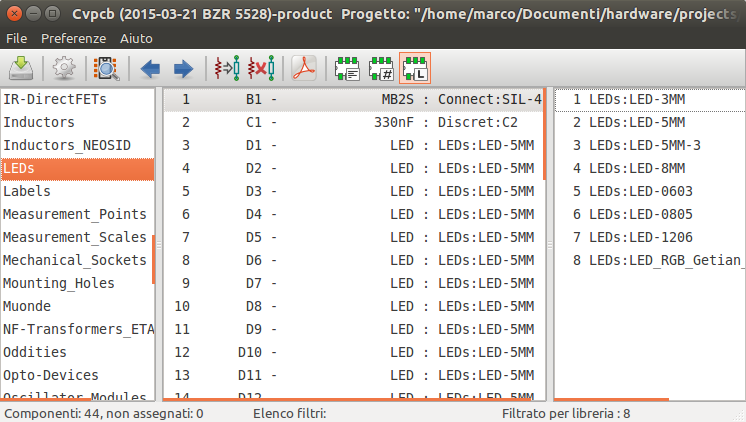Select the LEDs library
Viewport: 746px width, 422px height.
78,168
